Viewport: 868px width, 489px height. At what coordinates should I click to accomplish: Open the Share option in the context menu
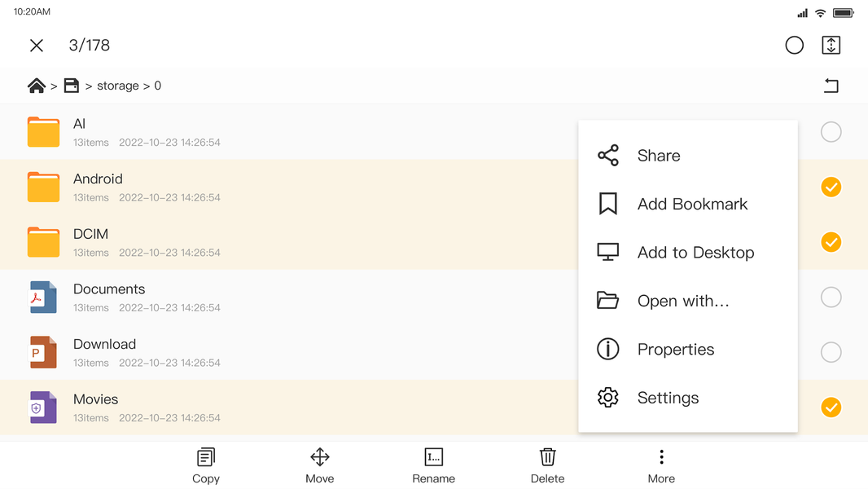[x=658, y=155]
